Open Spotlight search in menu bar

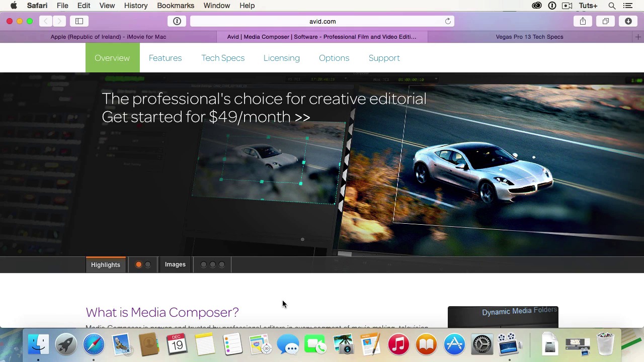click(612, 6)
